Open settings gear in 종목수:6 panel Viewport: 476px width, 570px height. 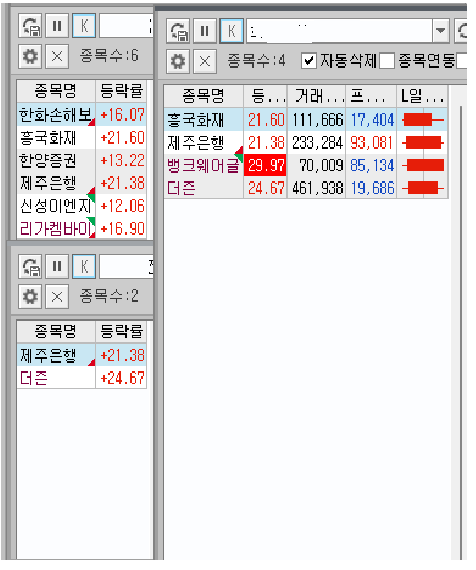[x=30, y=56]
